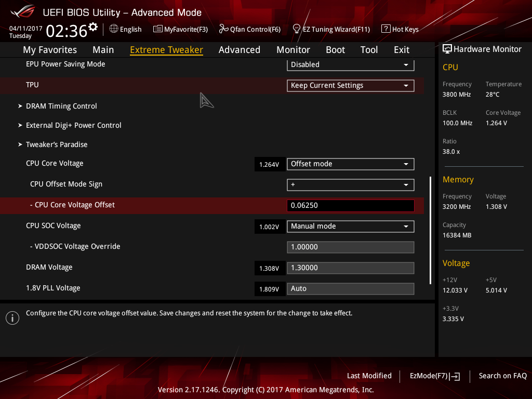Open CPU Core Voltage Offset mode dropdown
This screenshot has width=532, height=399.
(x=351, y=164)
